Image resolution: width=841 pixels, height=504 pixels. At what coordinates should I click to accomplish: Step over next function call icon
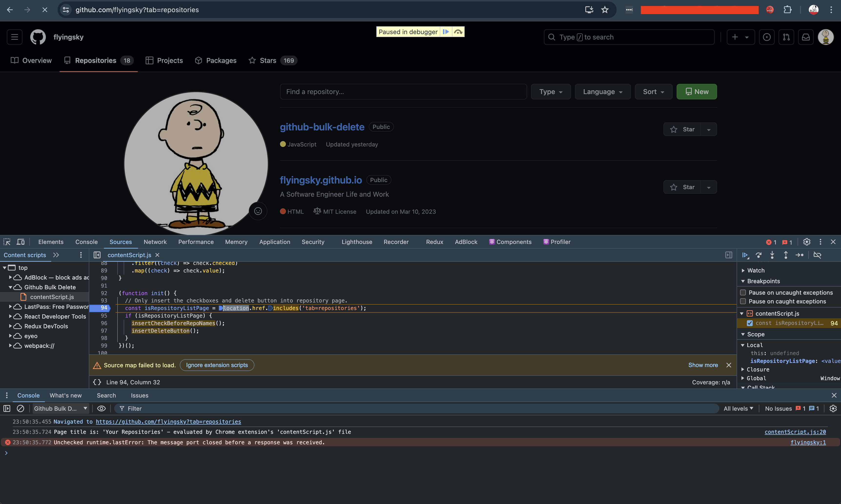click(758, 255)
